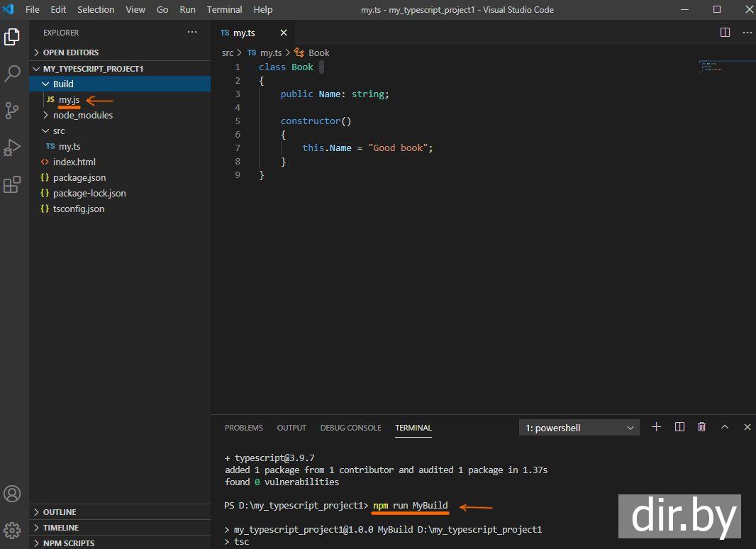
Task: Open the Manage gear icon
Action: tap(12, 530)
